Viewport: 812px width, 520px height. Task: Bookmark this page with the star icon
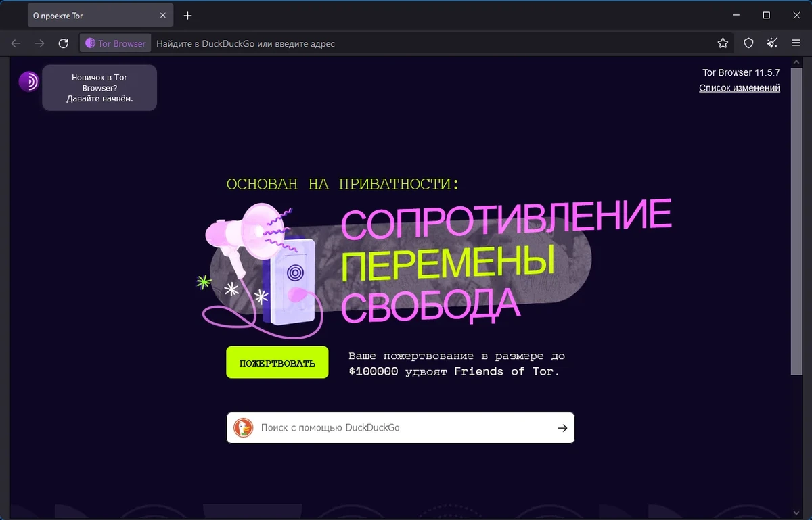click(x=723, y=43)
